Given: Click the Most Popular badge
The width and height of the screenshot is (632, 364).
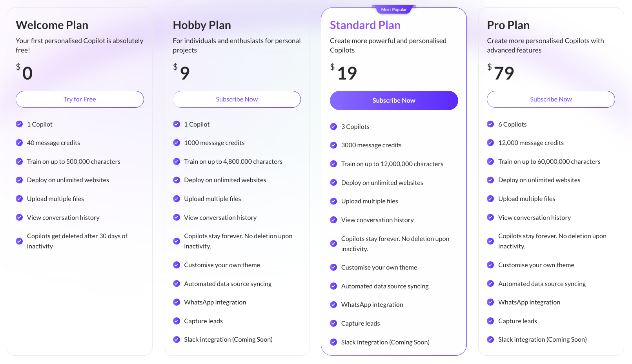Looking at the screenshot, I should coord(394,9).
